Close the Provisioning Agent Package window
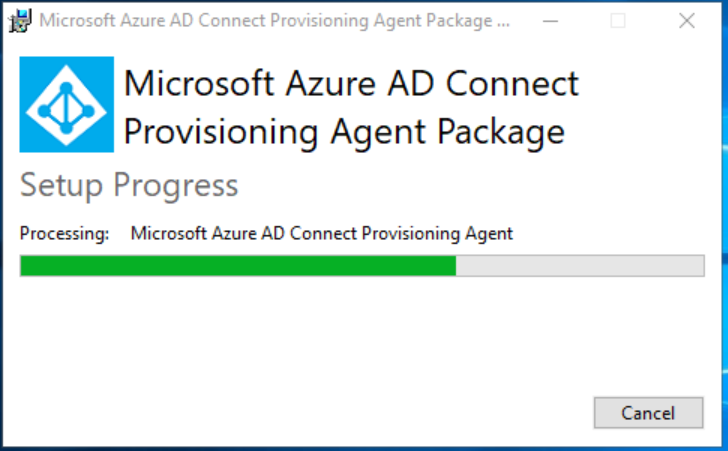Image resolution: width=728 pixels, height=451 pixels. tap(686, 21)
